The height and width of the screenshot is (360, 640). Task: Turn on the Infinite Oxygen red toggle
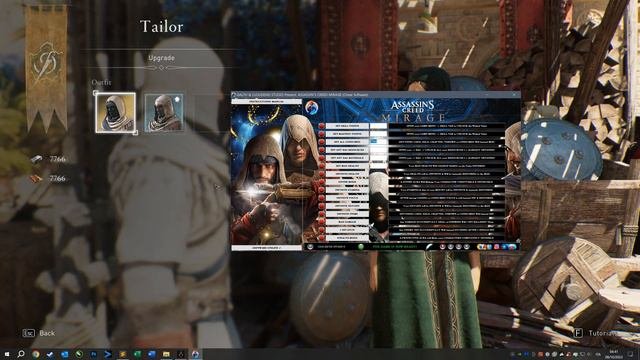(322, 206)
